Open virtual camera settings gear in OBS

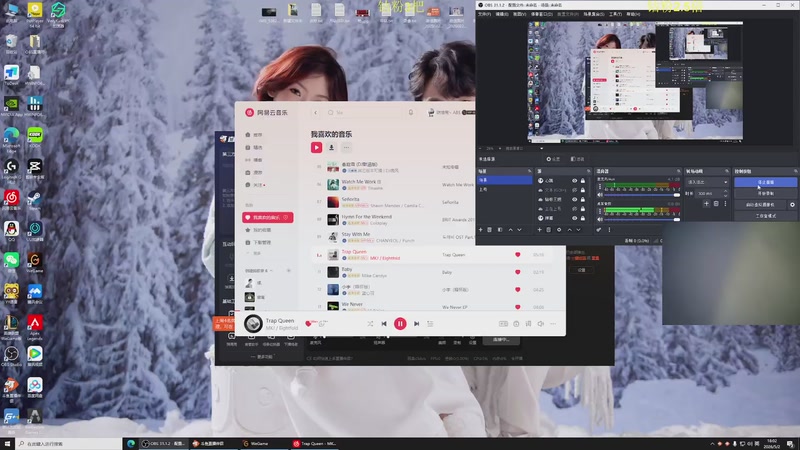pos(792,205)
